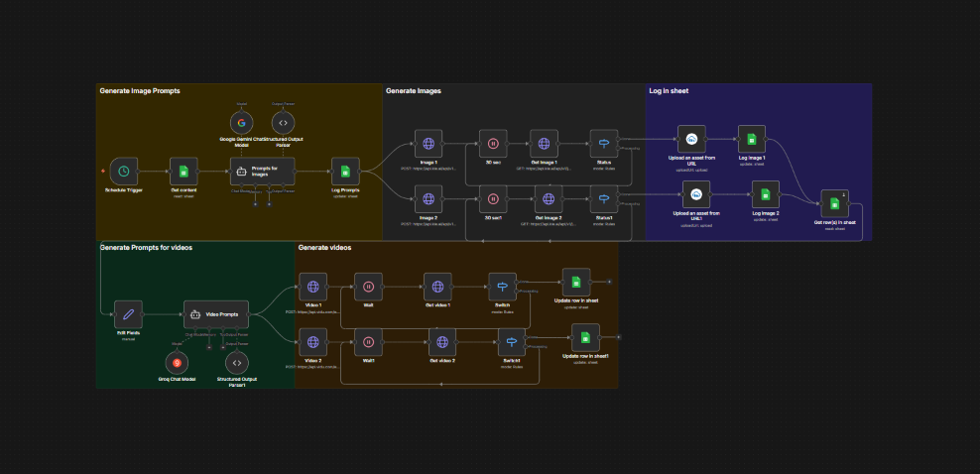
Task: Open the Log Prompts sheet node
Action: pyautogui.click(x=345, y=172)
